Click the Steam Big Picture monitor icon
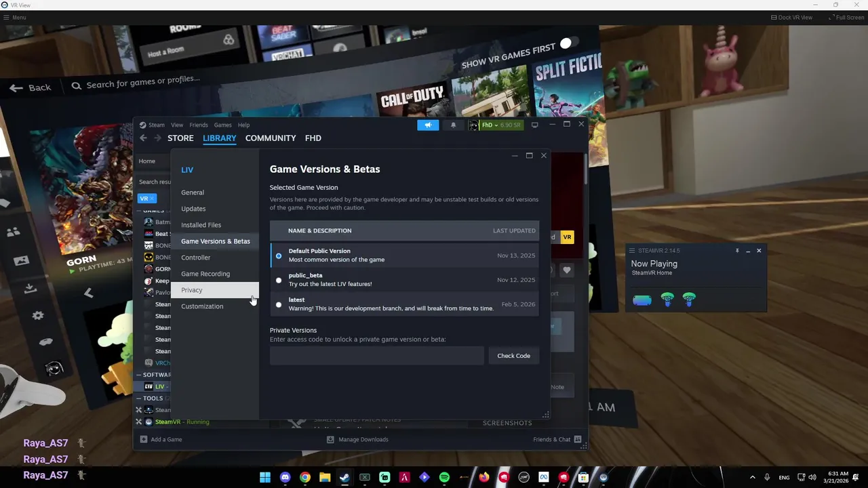The height and width of the screenshot is (488, 868). 534,125
